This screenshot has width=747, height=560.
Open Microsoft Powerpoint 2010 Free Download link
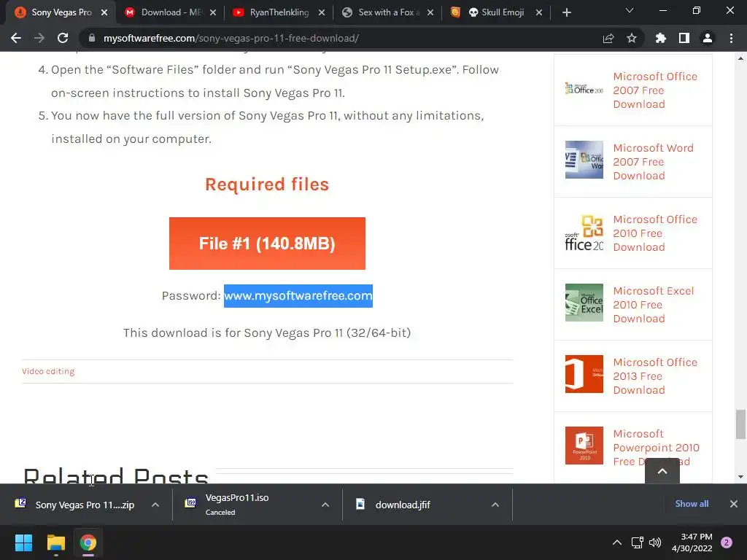pos(656,448)
